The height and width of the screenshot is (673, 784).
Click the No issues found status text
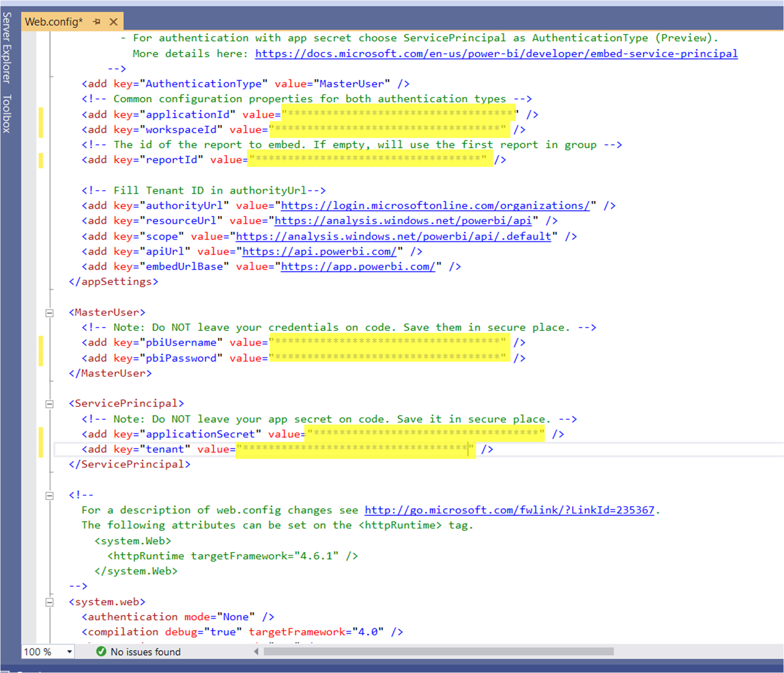tap(146, 652)
